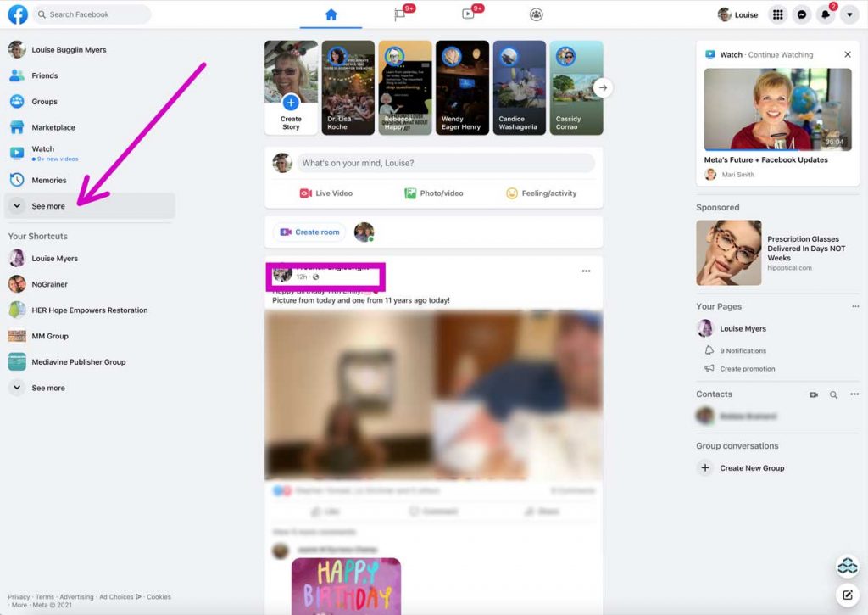Click Create New Group under Group conversations
The width and height of the screenshot is (868, 615).
coord(751,467)
